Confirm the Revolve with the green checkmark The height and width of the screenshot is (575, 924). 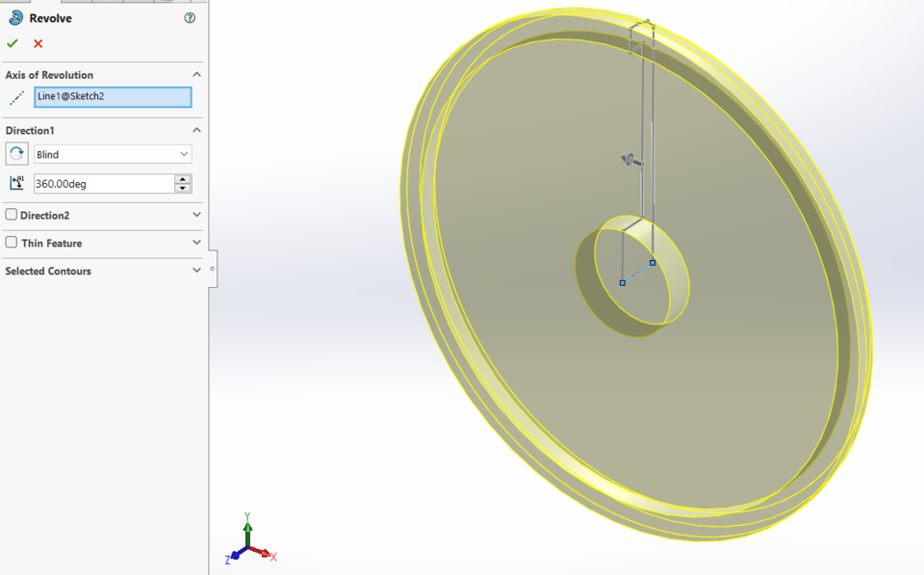pos(13,43)
